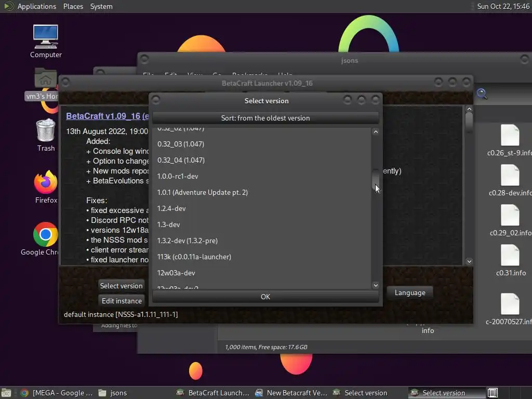Image resolution: width=532 pixels, height=399 pixels.
Task: Click the default instance NSSS-a1.1.11_111-1 label
Action: pyautogui.click(x=121, y=314)
